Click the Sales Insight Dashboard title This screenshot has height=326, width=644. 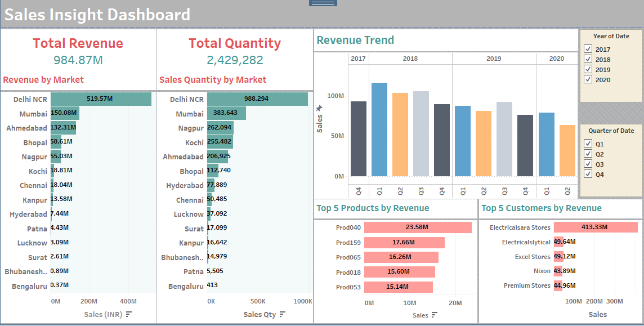[97, 15]
